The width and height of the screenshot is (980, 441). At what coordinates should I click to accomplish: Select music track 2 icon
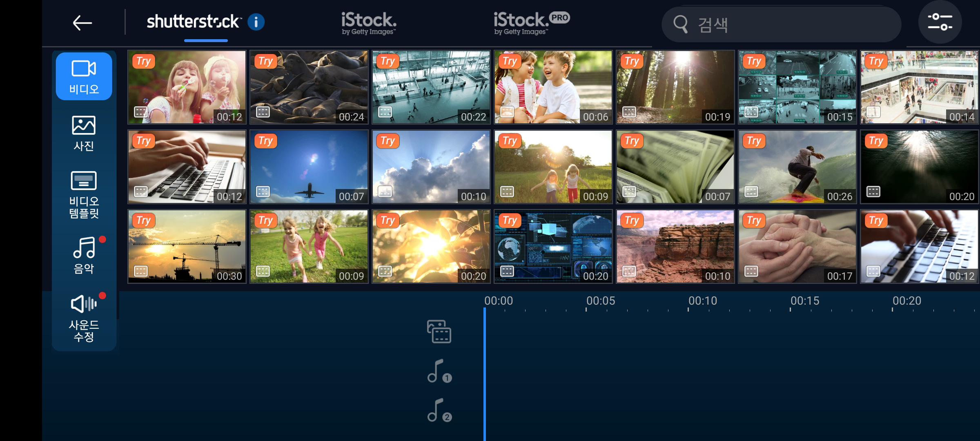[439, 410]
